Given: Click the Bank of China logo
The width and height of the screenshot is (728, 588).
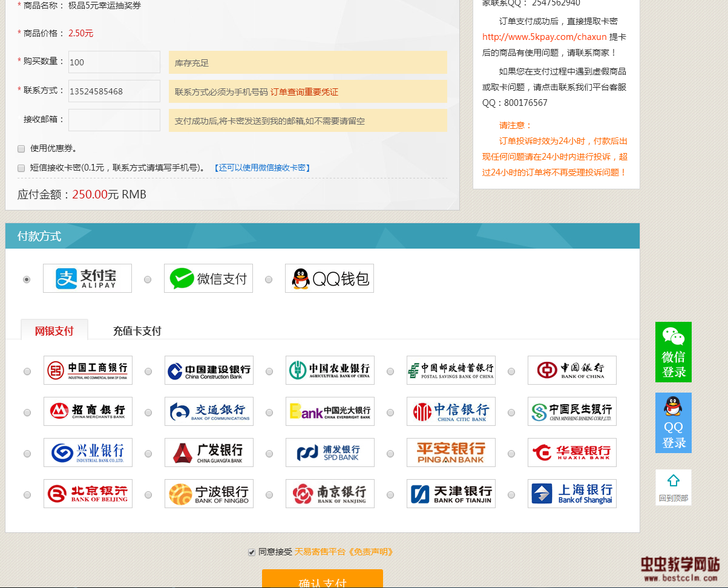Looking at the screenshot, I should click(572, 370).
